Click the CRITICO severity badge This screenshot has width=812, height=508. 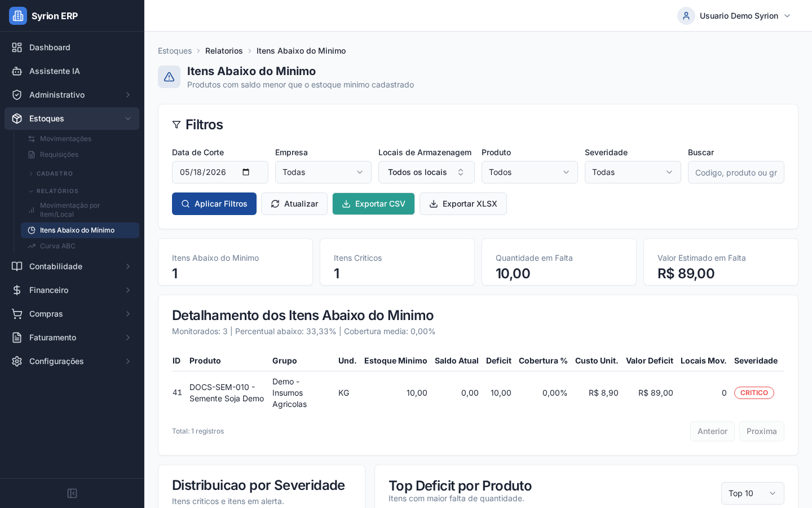754,393
